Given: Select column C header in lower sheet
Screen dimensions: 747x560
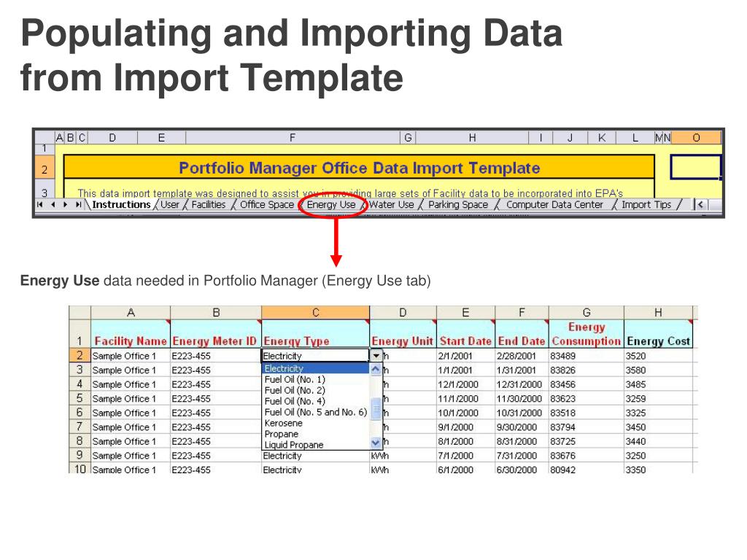Looking at the screenshot, I should click(315, 312).
